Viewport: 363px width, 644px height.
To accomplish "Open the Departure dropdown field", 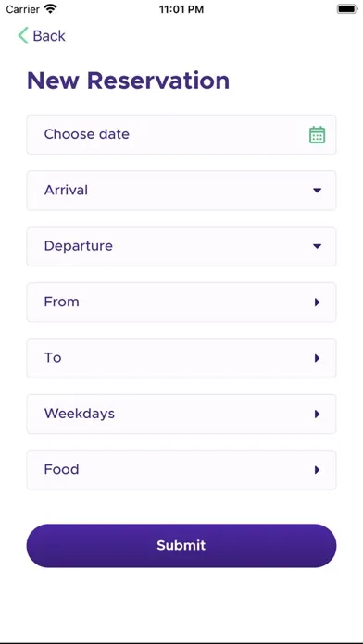I will 181,246.
